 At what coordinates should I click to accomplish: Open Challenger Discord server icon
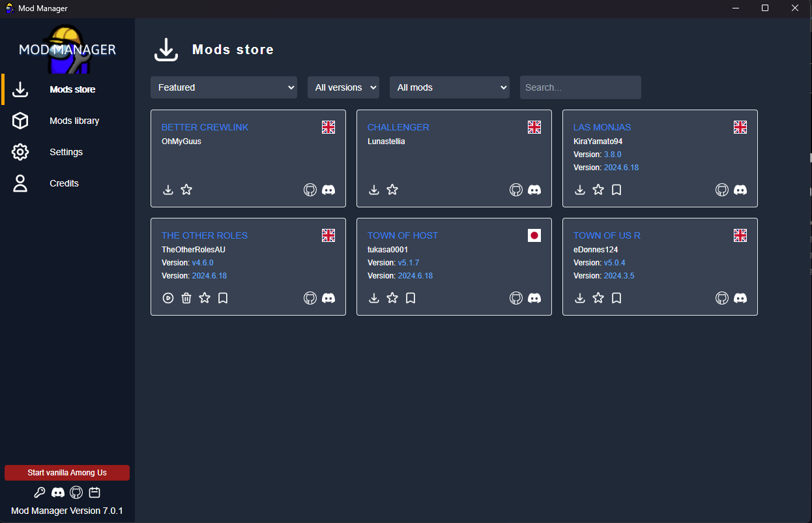(534, 190)
